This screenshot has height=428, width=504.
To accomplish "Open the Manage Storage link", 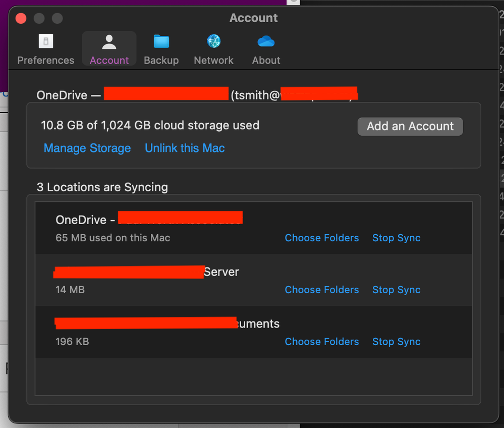I will click(x=87, y=148).
